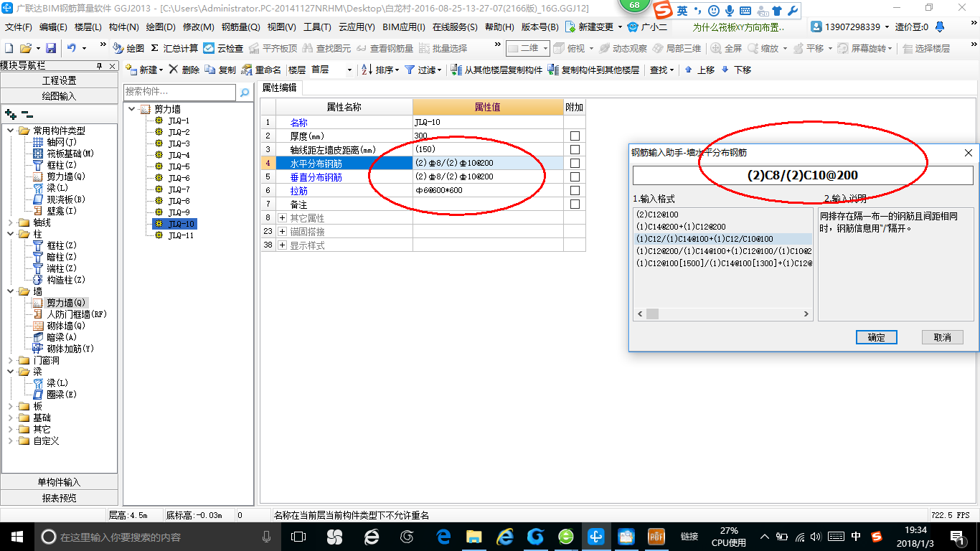Image resolution: width=980 pixels, height=551 pixels.
Task: Open 报表预览 panel
Action: 60,498
